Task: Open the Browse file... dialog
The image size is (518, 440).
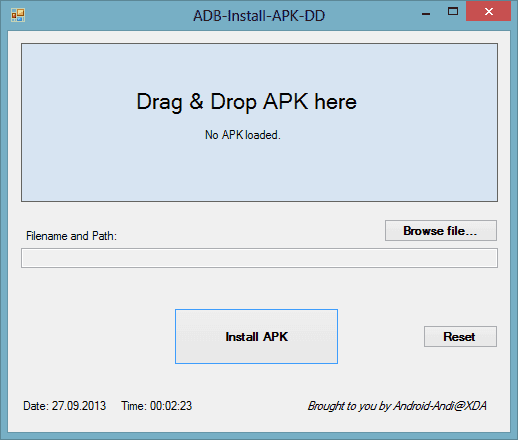Action: pos(441,230)
